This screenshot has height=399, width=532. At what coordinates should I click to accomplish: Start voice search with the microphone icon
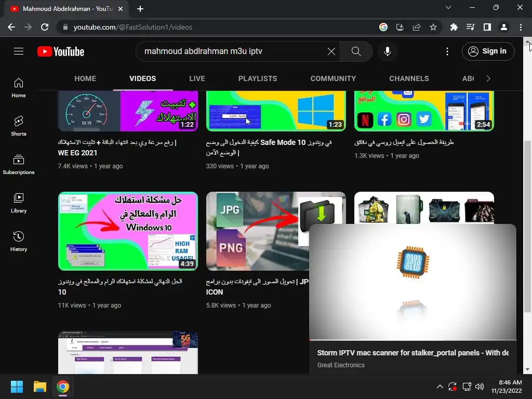[x=388, y=51]
